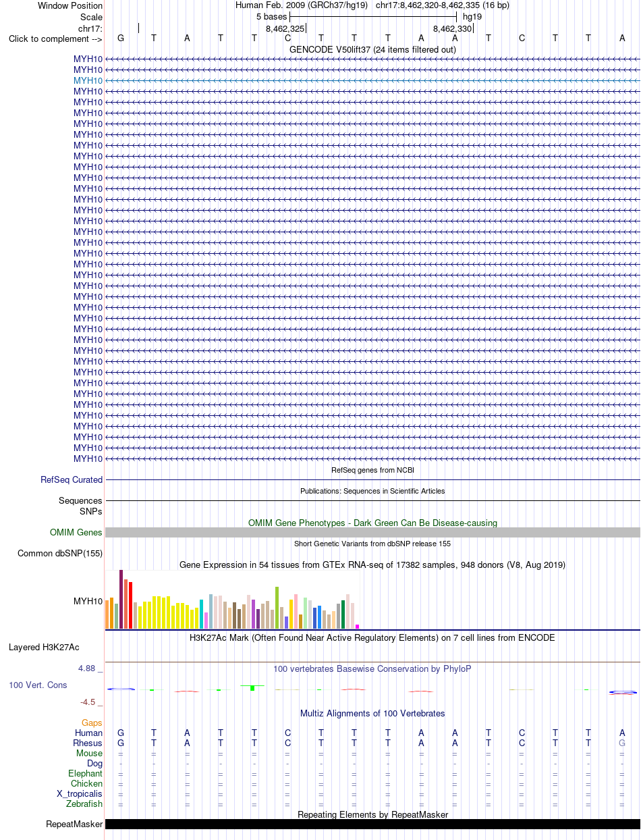
Task: Click the 'Repeating Elements by RepeatMasker' title
Action: (372, 814)
